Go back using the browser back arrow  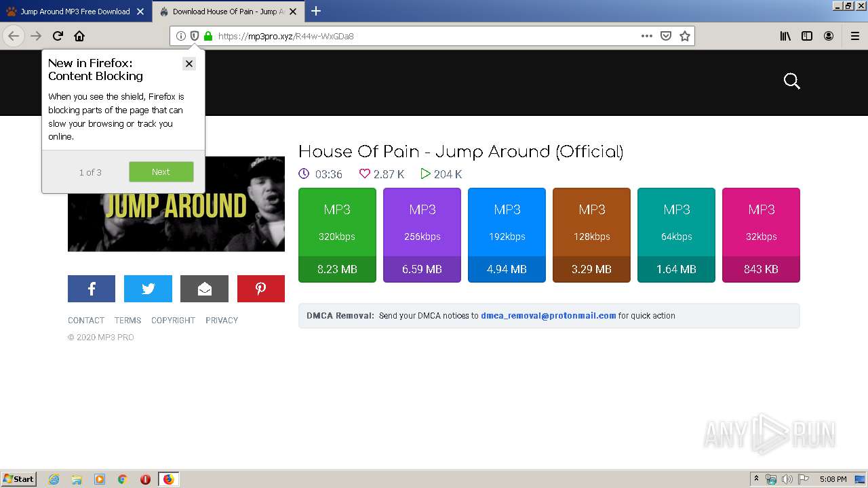point(14,36)
